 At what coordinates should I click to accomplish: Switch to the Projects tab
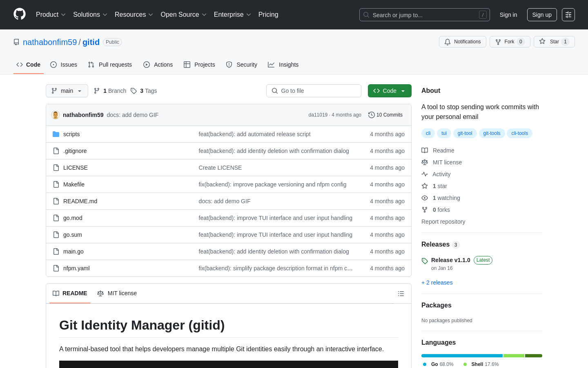coord(199,65)
